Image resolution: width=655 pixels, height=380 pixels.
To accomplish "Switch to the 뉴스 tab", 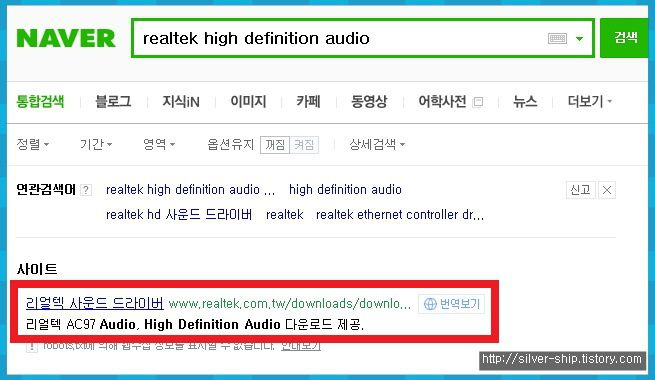I will coord(525,101).
